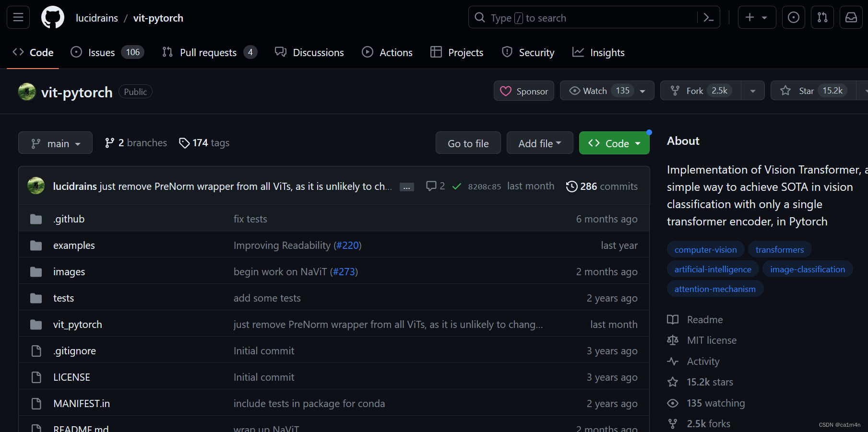Click the vit-pytorch repository avatar
Image resolution: width=868 pixels, height=432 pixels.
tap(27, 92)
